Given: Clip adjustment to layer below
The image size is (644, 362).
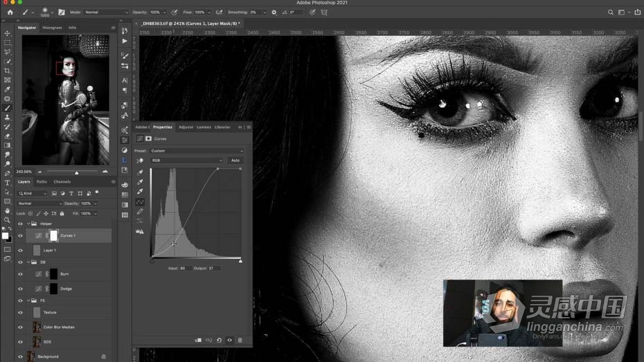Looking at the screenshot, I should [x=198, y=341].
